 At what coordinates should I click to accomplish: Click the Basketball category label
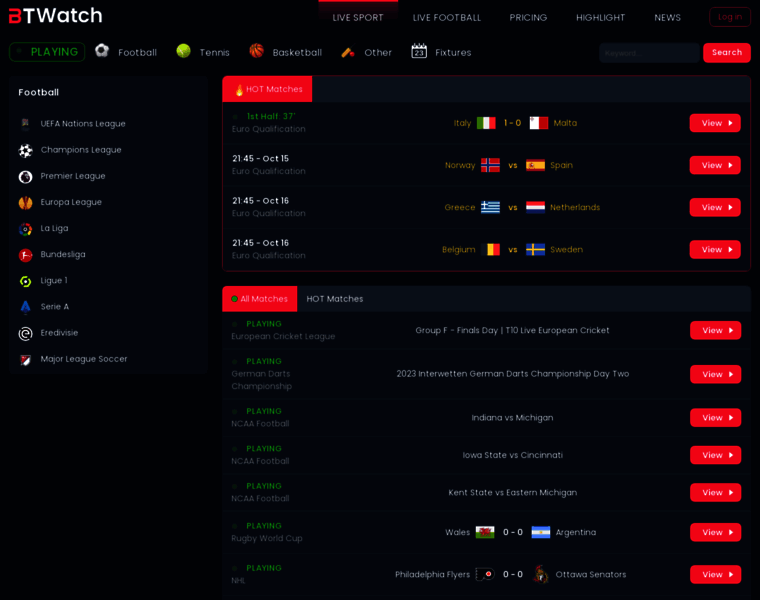click(x=297, y=52)
